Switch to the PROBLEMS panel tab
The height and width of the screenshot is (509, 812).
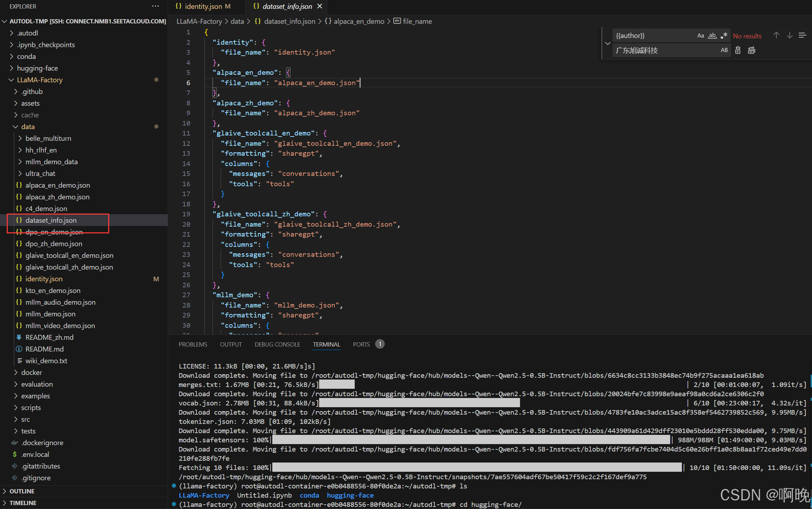(x=193, y=344)
